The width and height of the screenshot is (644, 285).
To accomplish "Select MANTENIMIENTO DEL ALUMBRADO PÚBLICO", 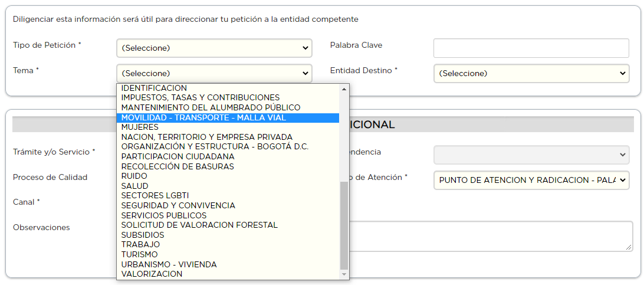I will [211, 107].
